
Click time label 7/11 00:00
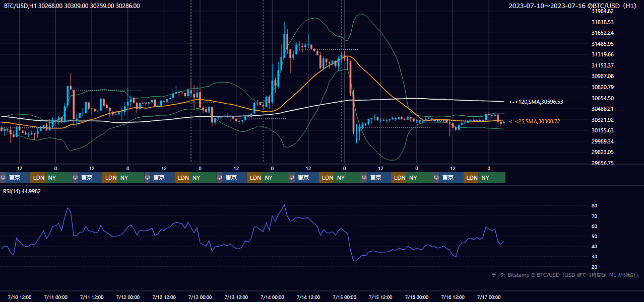click(x=56, y=297)
